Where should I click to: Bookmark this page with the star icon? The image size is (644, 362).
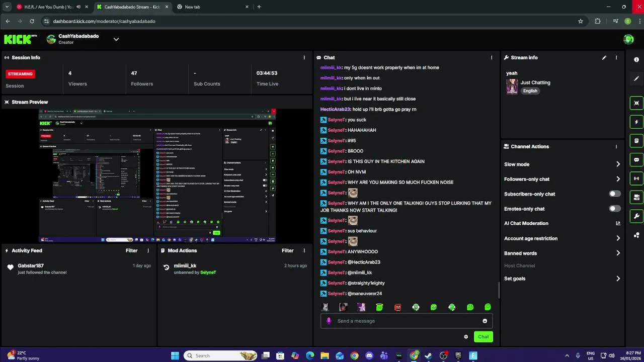click(x=581, y=21)
